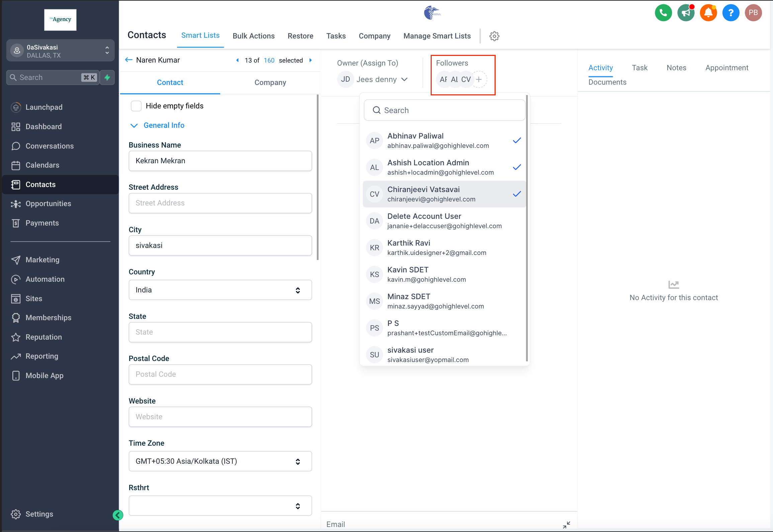This screenshot has height=532, width=773.
Task: Open the phone dialer icon
Action: coord(663,13)
